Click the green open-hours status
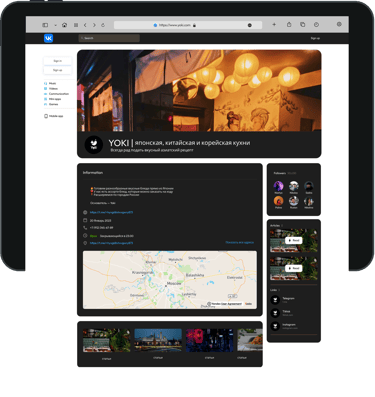Image resolution: width=375 pixels, height=397 pixels. (93, 236)
